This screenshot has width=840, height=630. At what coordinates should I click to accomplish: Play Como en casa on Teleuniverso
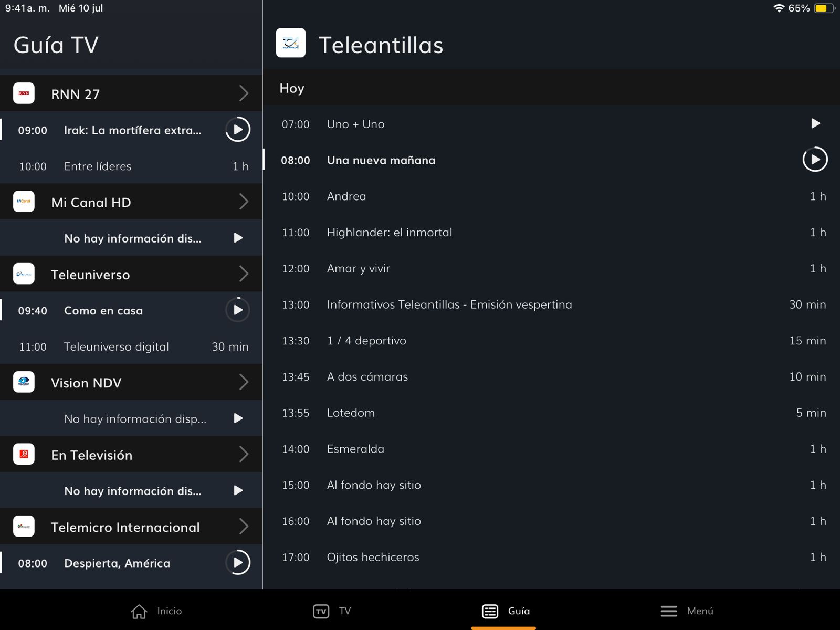(238, 310)
